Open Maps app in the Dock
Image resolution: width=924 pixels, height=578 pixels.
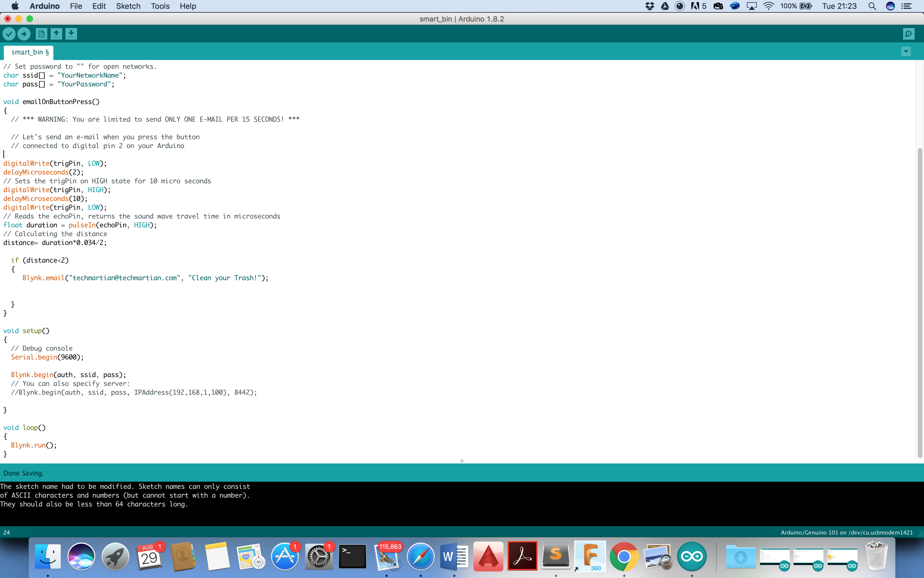[251, 557]
